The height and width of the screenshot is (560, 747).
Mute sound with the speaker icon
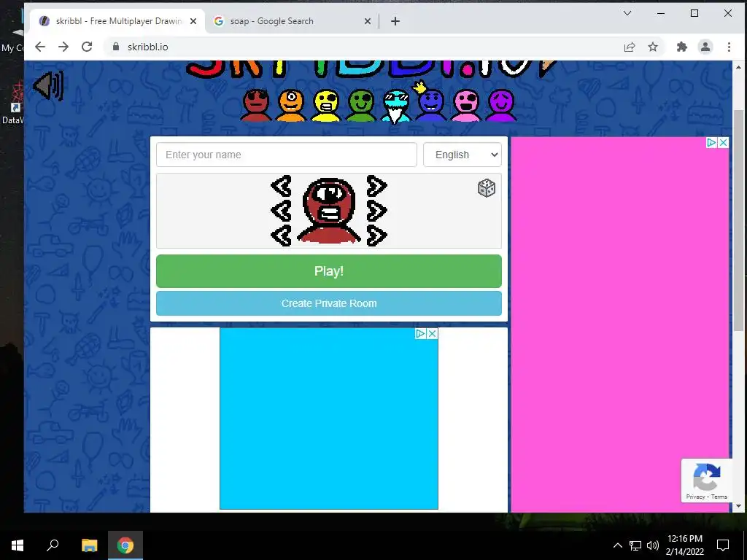coord(48,86)
